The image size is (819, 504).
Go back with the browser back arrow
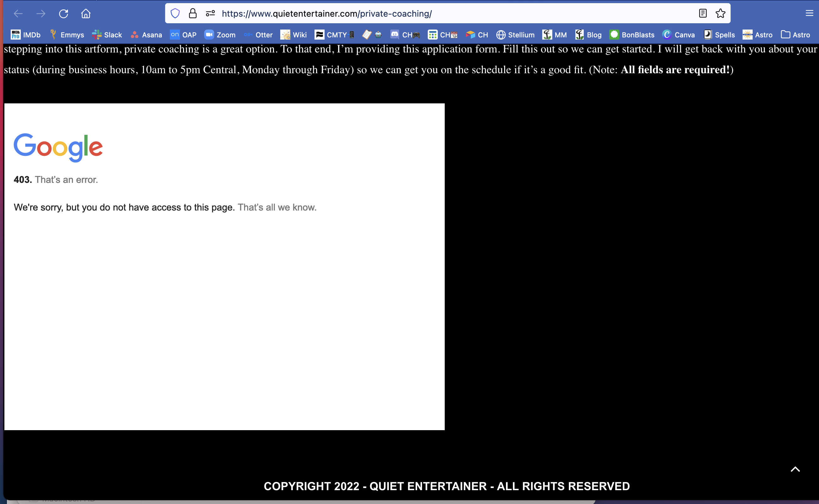(18, 14)
